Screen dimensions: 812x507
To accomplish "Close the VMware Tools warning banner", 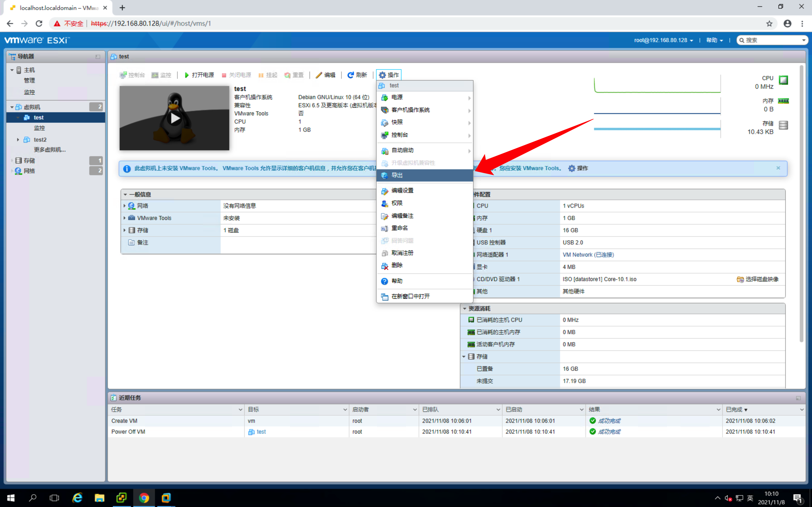I will [778, 168].
